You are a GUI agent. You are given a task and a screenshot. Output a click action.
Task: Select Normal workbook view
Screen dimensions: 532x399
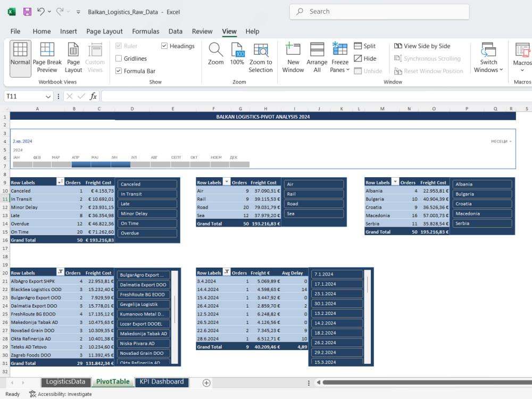[20, 59]
